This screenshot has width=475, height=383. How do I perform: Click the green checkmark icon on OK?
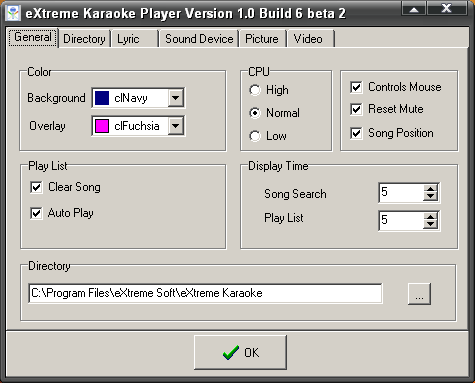coord(231,353)
